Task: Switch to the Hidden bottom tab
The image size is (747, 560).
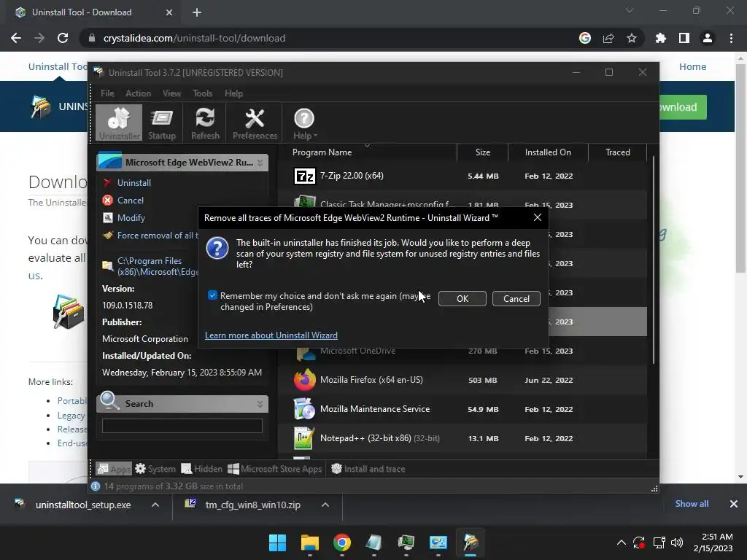Action: click(x=202, y=469)
